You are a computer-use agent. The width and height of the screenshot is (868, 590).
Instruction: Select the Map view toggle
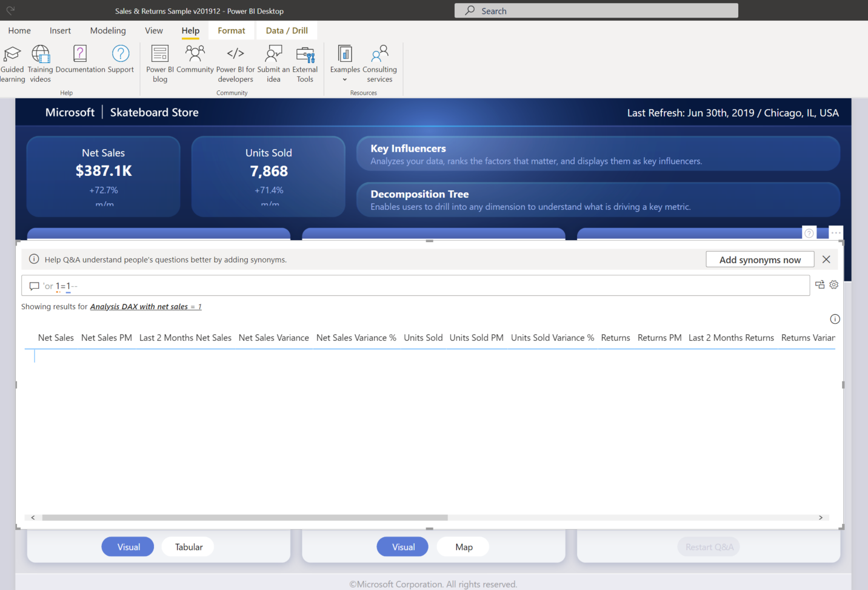(464, 547)
